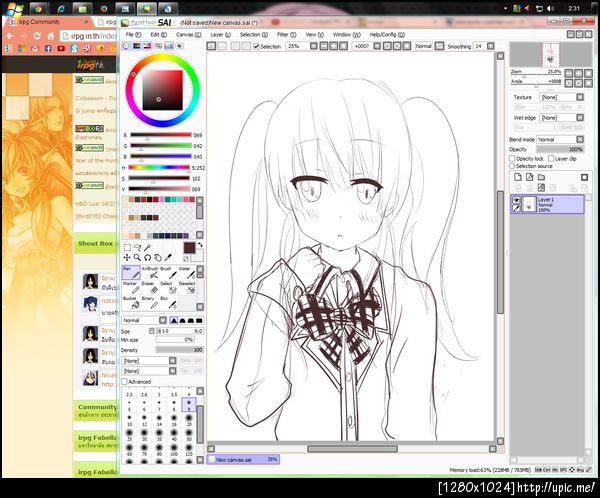600x498 pixels.
Task: Check the Advanced brush settings box
Action: (x=124, y=382)
